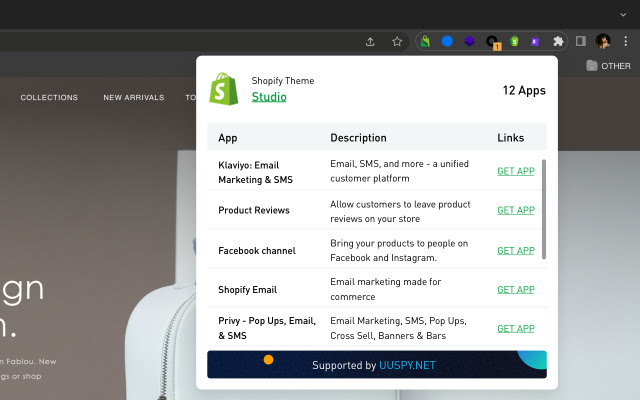Bookmark this page with the star icon

(x=397, y=42)
